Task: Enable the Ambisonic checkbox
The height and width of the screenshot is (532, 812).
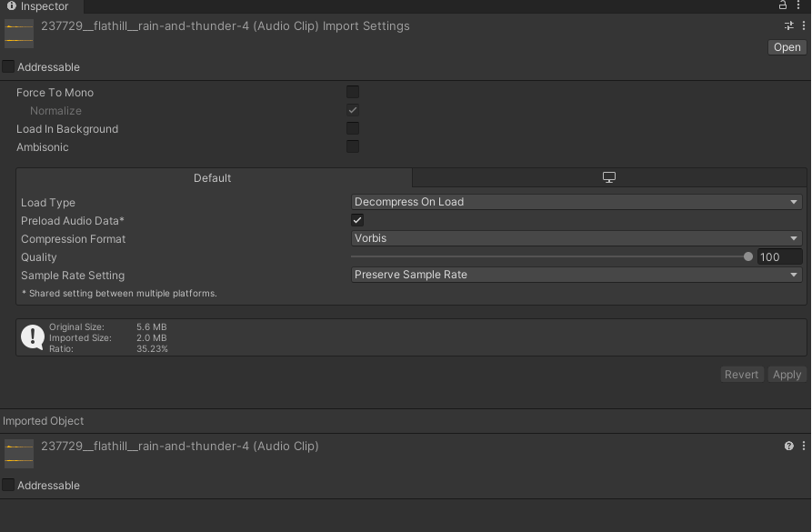Action: click(x=353, y=146)
